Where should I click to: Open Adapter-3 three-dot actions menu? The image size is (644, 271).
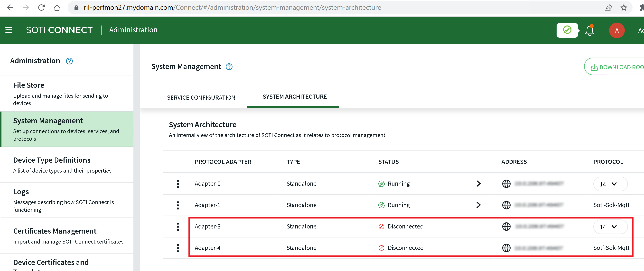(178, 227)
